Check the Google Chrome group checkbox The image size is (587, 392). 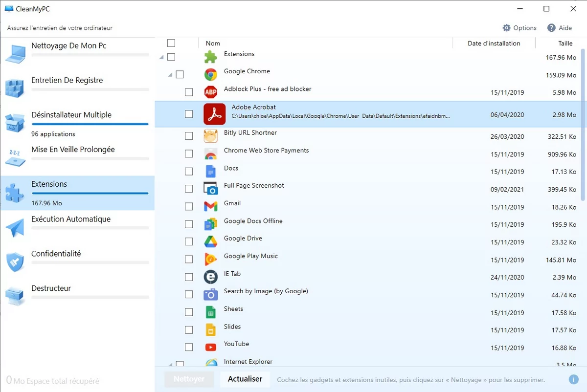tap(180, 74)
